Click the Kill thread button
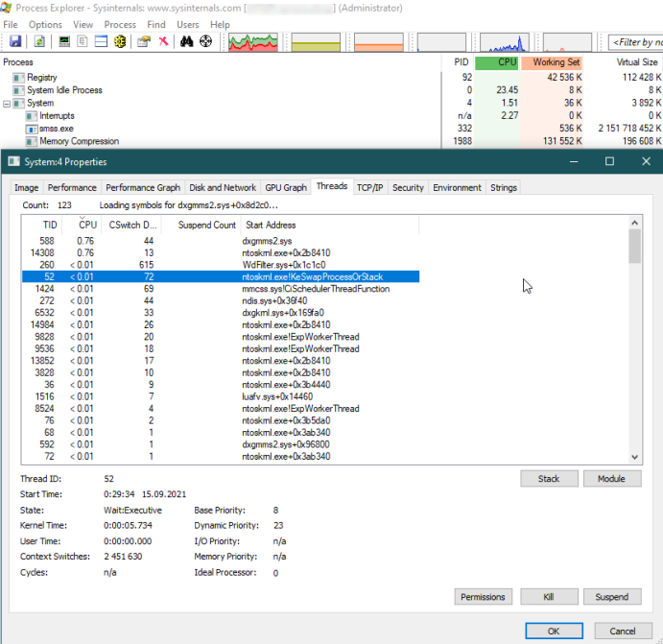Image resolution: width=663 pixels, height=644 pixels. click(549, 597)
